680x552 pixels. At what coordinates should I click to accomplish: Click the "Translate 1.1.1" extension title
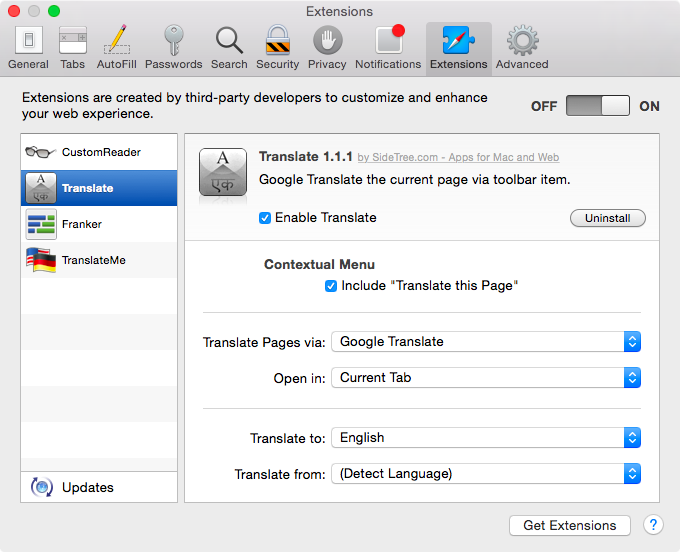click(305, 157)
